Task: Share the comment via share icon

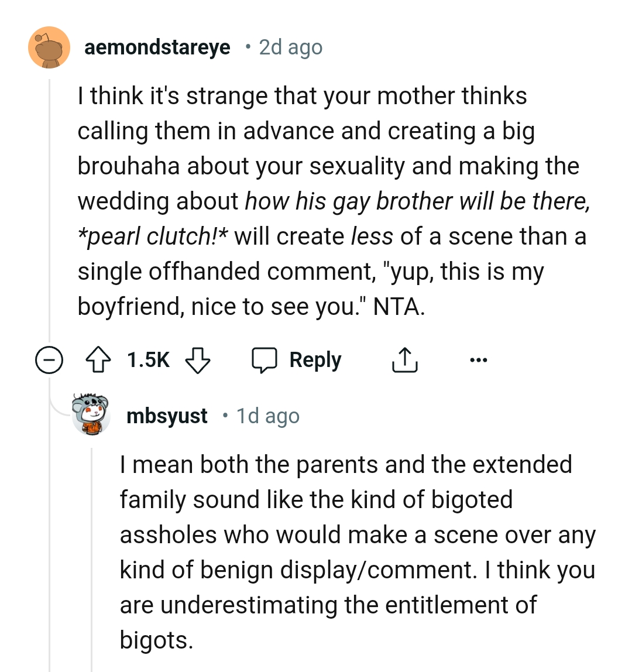Action: (404, 361)
